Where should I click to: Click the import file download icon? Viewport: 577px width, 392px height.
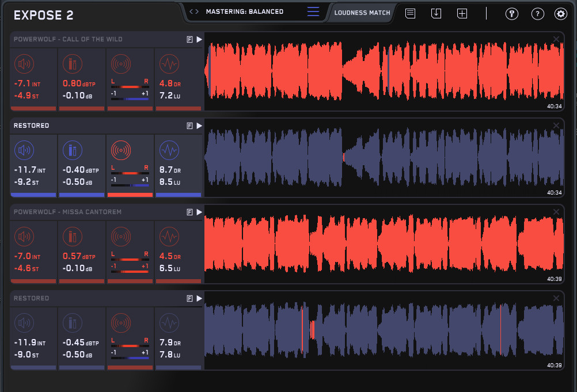click(436, 14)
